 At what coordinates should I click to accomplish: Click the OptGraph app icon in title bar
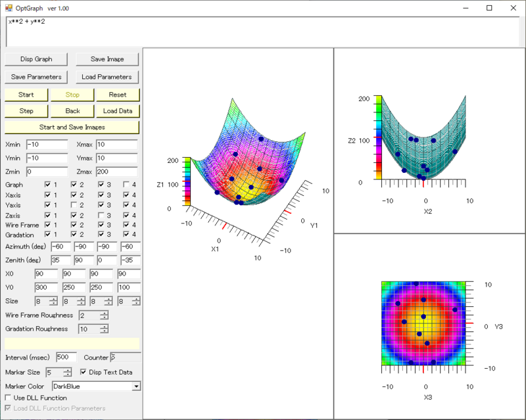tap(9, 8)
